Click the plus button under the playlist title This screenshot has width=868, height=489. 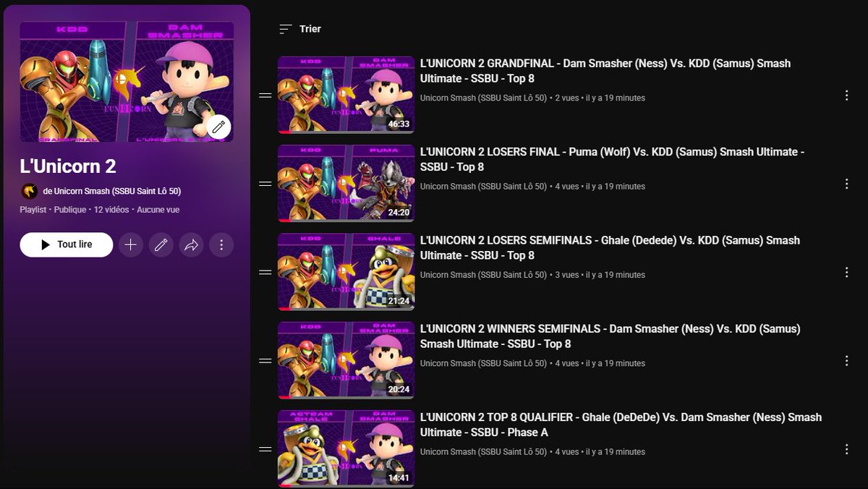pyautogui.click(x=130, y=244)
